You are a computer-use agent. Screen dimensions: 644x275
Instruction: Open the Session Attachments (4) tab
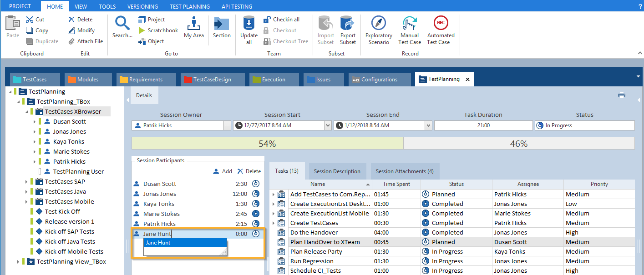coord(405,171)
